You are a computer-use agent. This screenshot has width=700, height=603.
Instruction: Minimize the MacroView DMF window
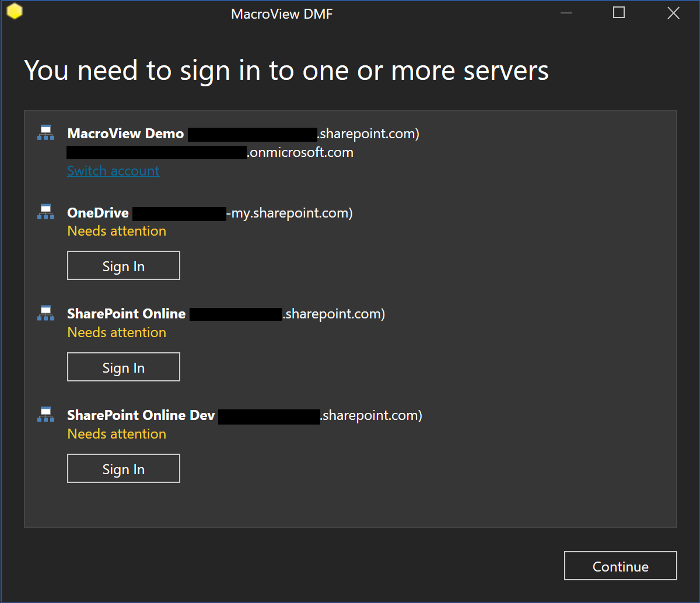(565, 13)
